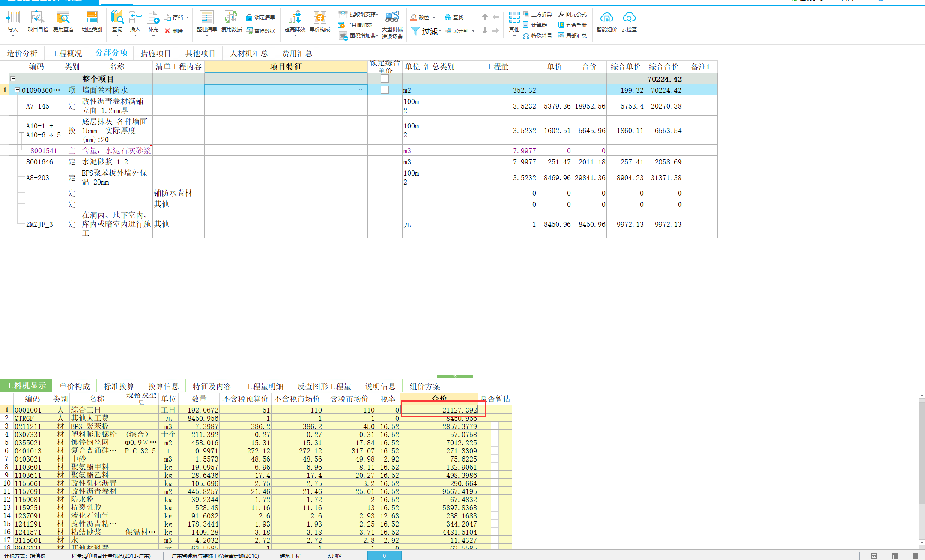Click the 过滤 filter button
The height and width of the screenshot is (560, 925).
click(425, 31)
